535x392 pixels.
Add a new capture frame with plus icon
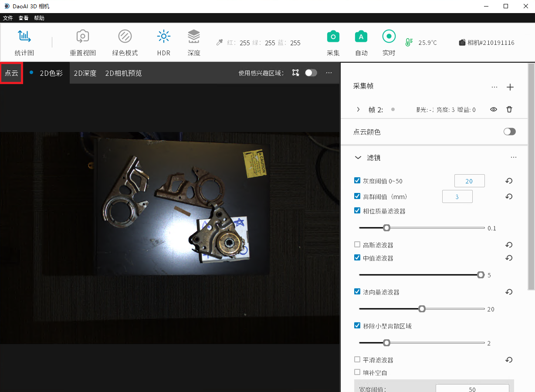coord(510,87)
